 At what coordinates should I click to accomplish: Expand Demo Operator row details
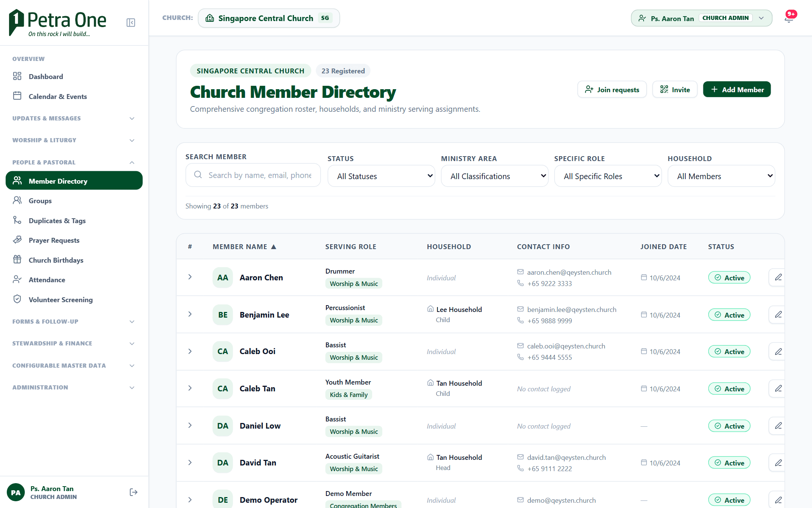[x=190, y=500]
